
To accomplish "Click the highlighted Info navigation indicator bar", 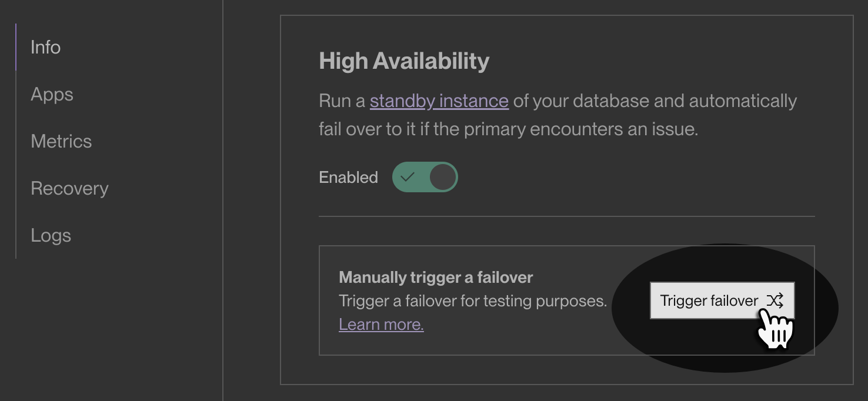I will [x=16, y=47].
